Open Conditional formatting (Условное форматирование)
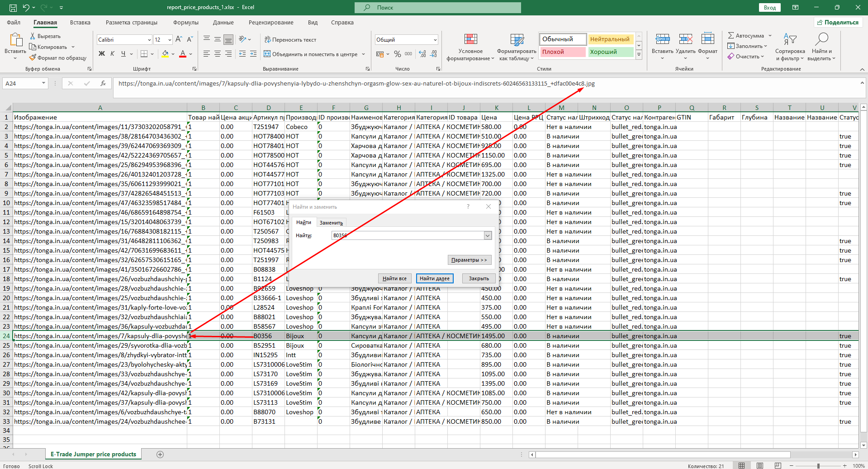This screenshot has height=469, width=868. [470, 47]
